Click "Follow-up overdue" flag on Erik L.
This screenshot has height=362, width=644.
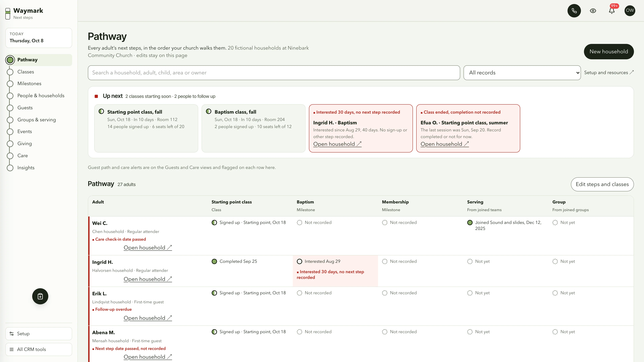[112, 309]
